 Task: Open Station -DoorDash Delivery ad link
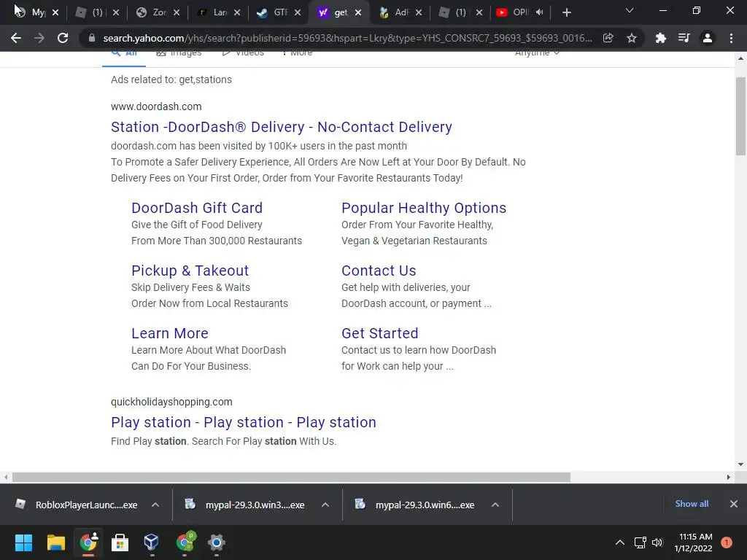click(281, 127)
